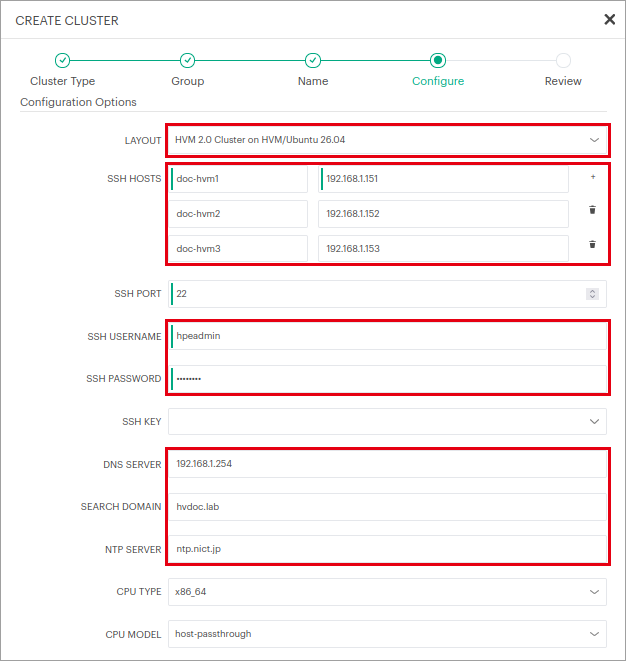
Task: Focus the 192.168.1.152 IP address field
Action: click(x=443, y=214)
